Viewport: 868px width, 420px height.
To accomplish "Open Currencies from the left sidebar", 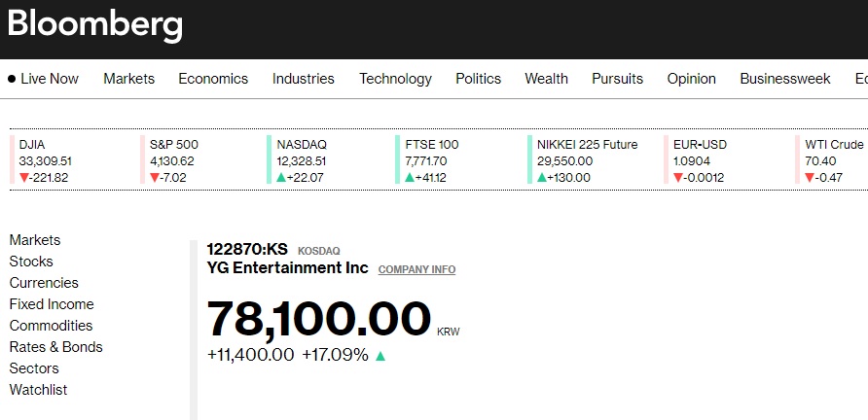I will point(44,283).
